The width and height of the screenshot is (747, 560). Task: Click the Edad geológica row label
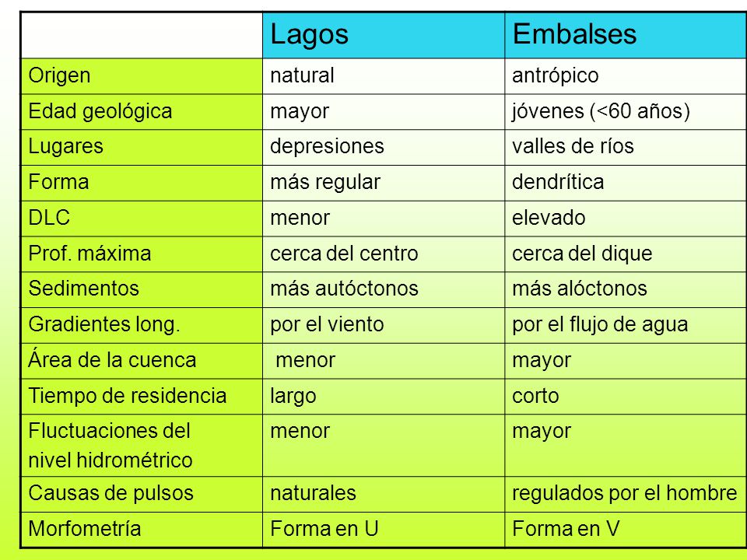point(142,112)
